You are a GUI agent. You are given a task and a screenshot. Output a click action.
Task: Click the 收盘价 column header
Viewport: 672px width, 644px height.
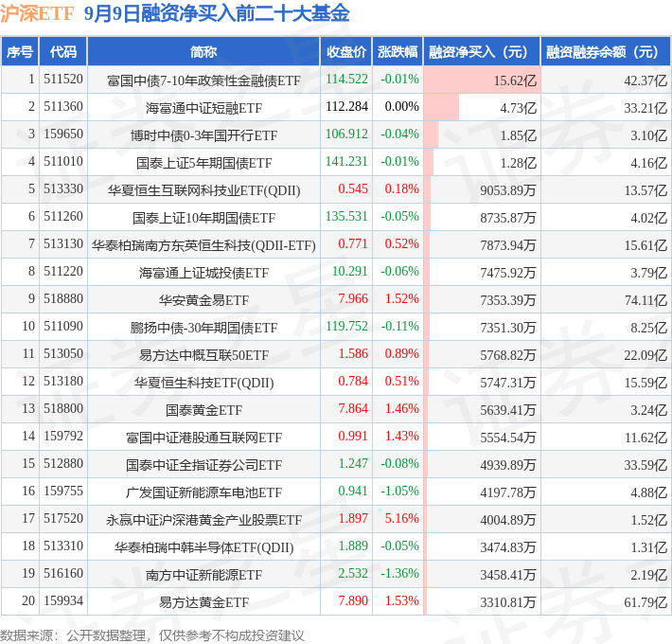pos(346,52)
